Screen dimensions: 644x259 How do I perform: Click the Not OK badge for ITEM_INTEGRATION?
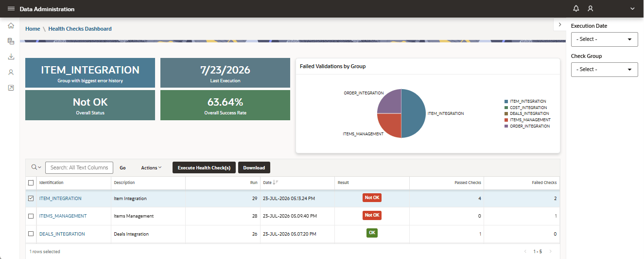(x=372, y=197)
